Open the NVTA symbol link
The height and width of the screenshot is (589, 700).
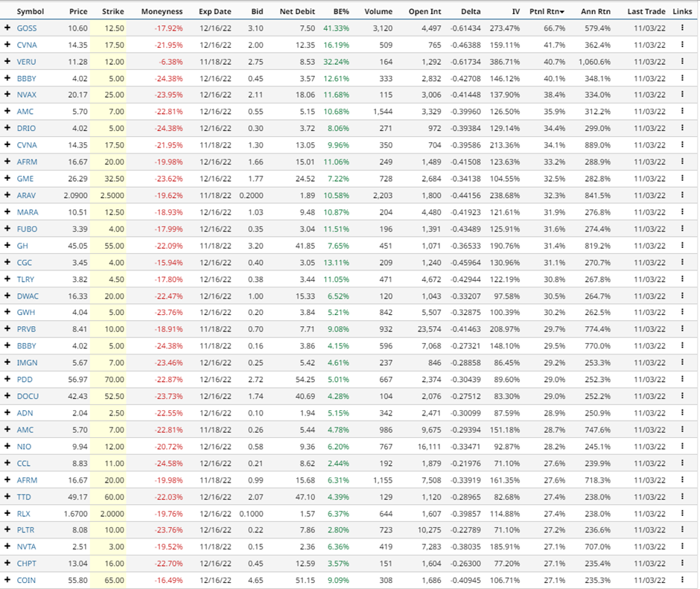(26, 547)
